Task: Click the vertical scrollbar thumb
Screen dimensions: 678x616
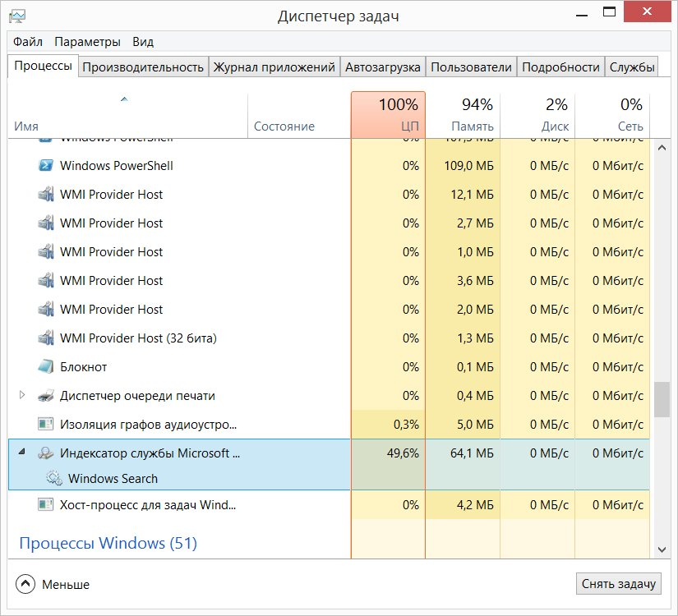Action: click(x=662, y=399)
